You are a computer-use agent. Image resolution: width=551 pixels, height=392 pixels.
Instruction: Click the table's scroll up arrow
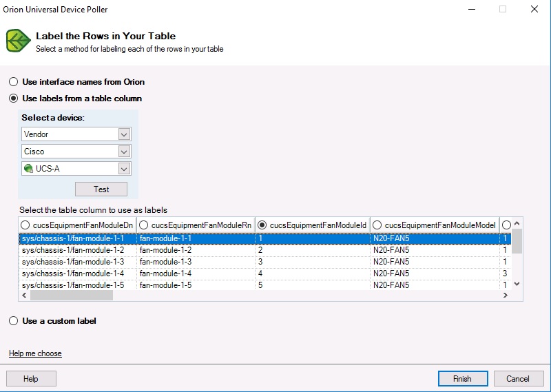[517, 223]
